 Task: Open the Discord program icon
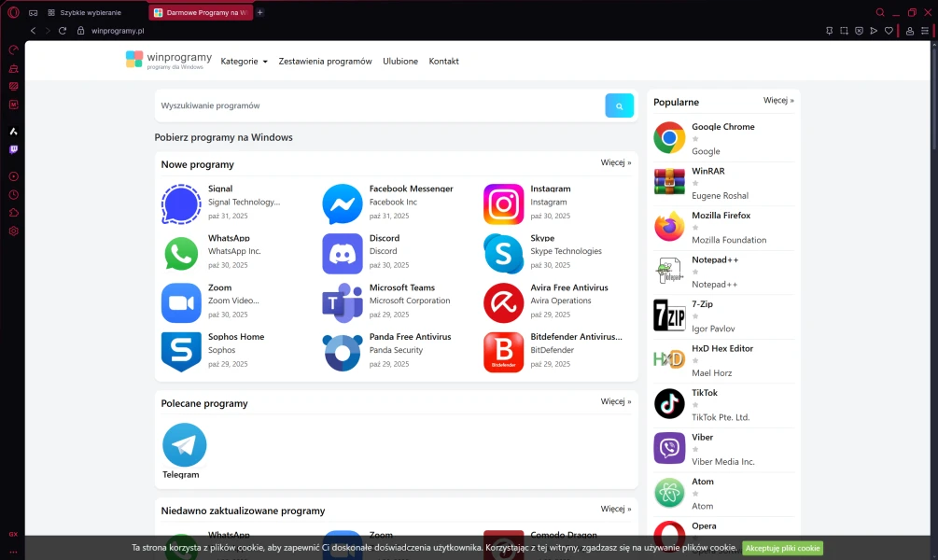[x=343, y=254]
